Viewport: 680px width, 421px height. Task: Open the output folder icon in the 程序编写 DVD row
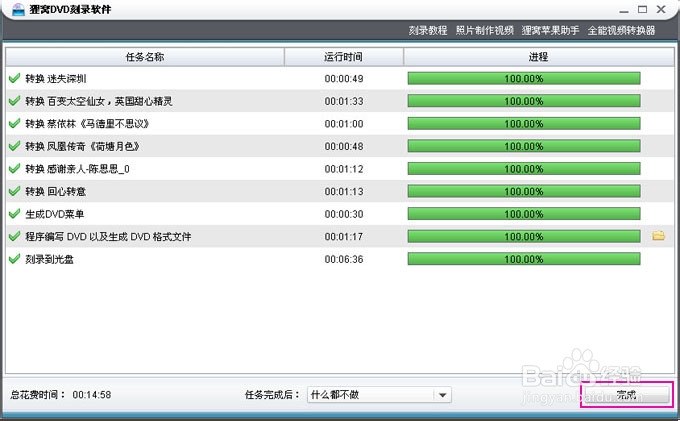coord(658,236)
